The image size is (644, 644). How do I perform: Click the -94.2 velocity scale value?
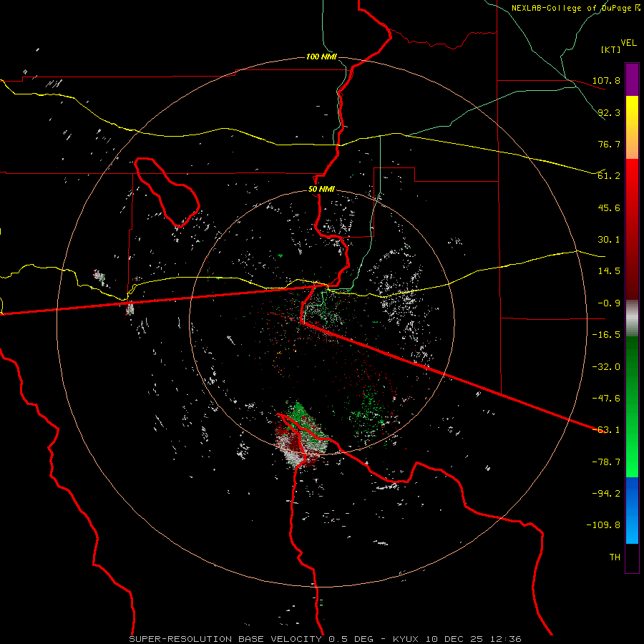(606, 494)
